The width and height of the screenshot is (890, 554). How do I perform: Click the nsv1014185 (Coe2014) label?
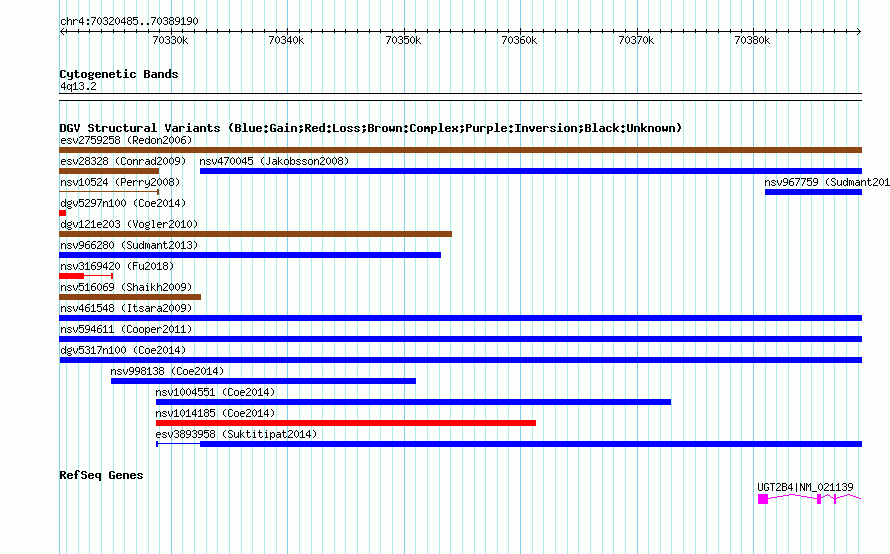(x=215, y=413)
